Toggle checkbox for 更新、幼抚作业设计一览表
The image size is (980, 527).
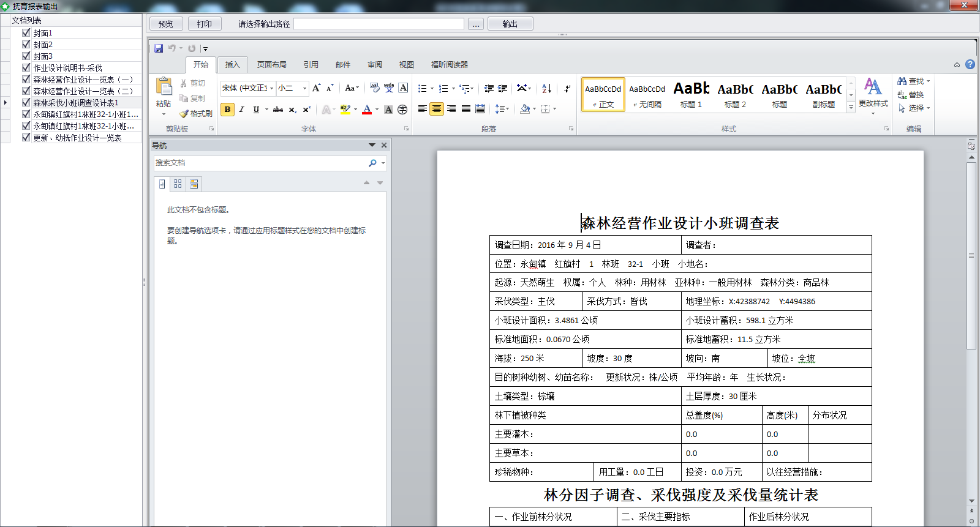pyautogui.click(x=26, y=137)
